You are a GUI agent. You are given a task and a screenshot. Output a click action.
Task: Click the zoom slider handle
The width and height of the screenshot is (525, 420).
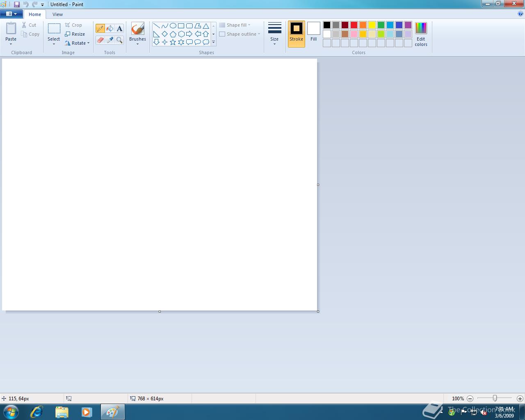tap(495, 398)
